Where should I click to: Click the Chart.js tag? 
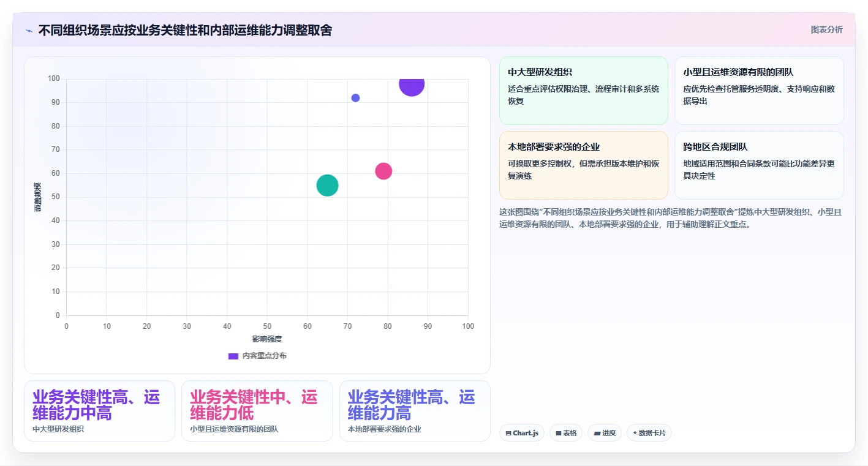coord(522,433)
